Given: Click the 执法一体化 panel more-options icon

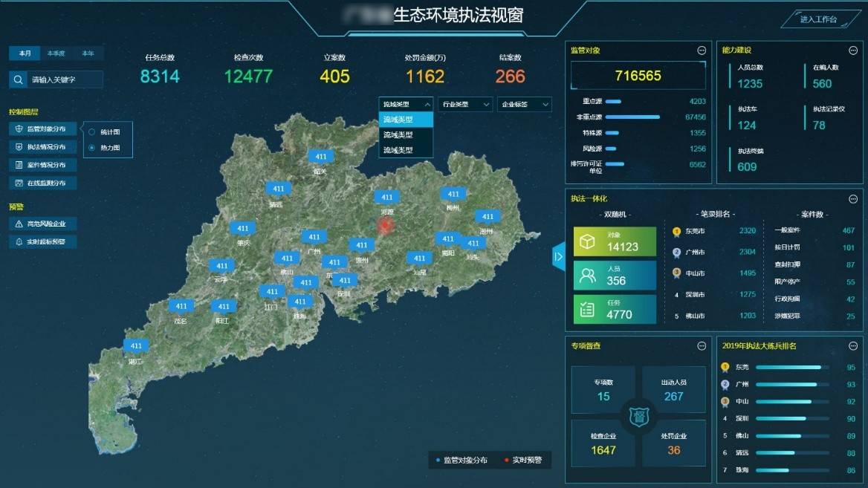Looking at the screenshot, I should 853,198.
